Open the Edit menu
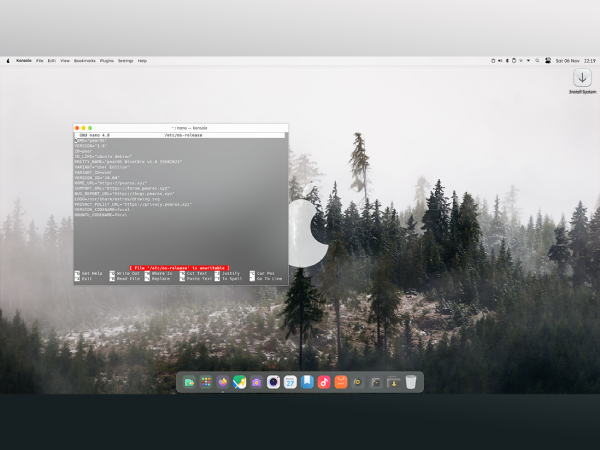Viewport: 600px width, 450px height. [x=52, y=61]
